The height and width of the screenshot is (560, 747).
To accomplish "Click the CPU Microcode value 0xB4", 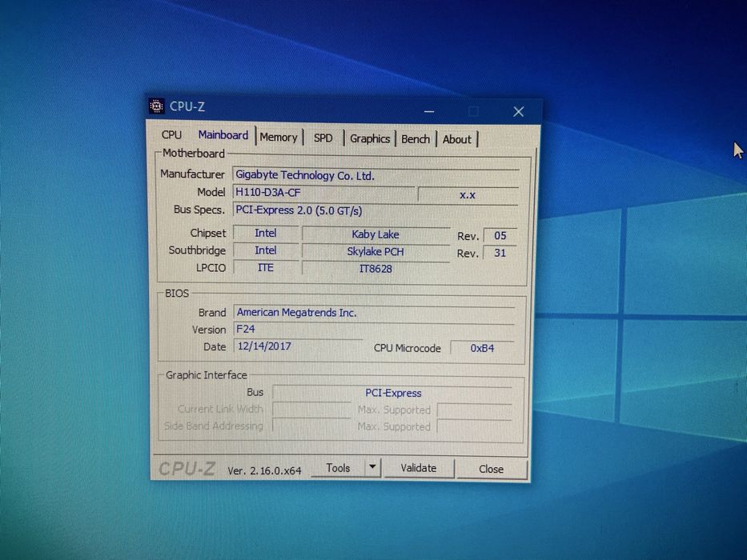I will point(482,348).
